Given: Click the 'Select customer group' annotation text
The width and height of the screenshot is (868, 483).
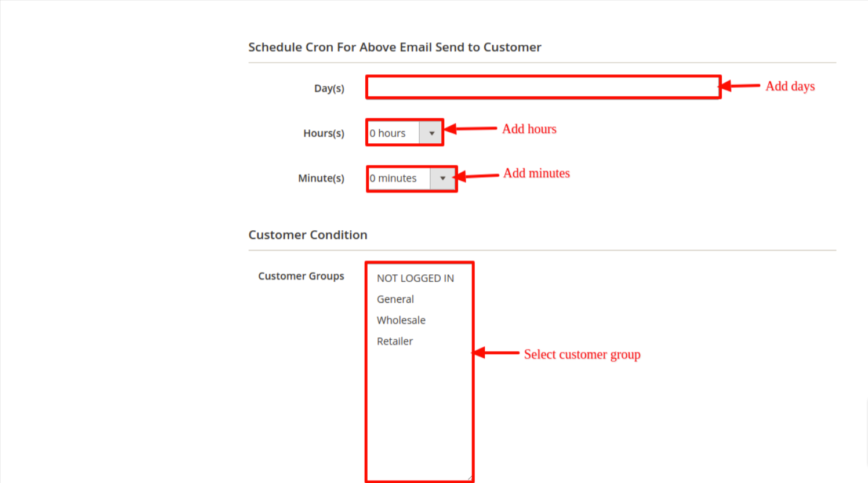Looking at the screenshot, I should pos(582,354).
